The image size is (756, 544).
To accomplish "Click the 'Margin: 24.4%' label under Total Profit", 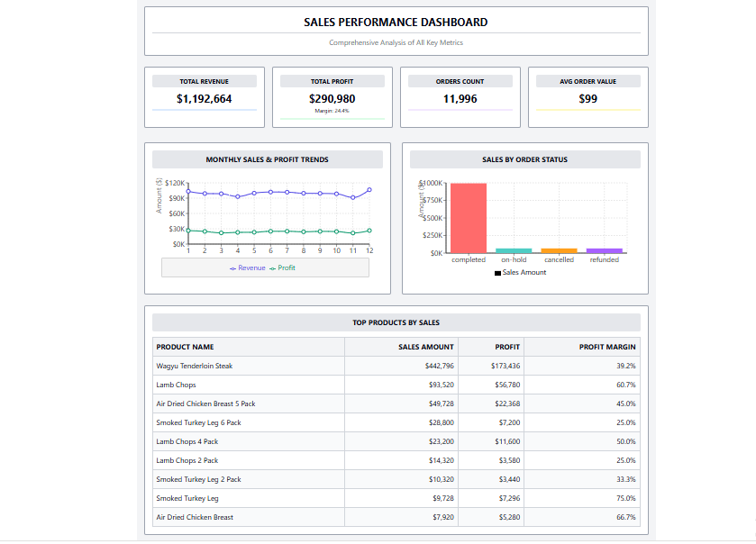I will (332, 111).
